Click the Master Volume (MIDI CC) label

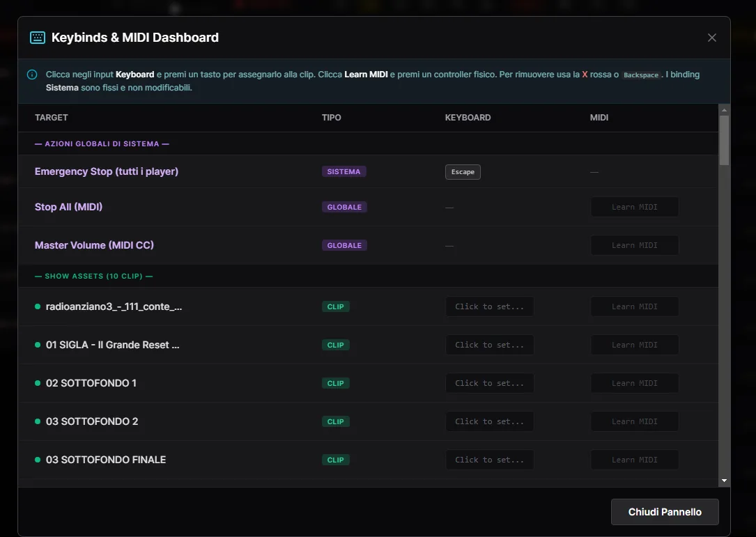[x=94, y=245]
